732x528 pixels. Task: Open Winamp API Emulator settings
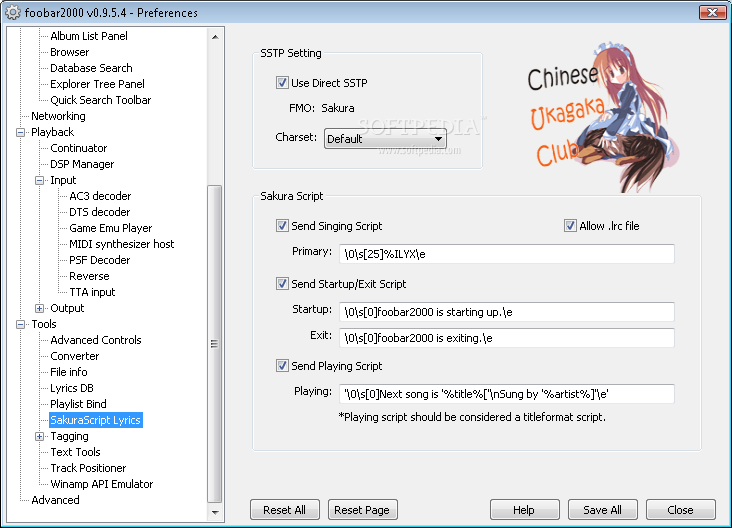click(102, 484)
